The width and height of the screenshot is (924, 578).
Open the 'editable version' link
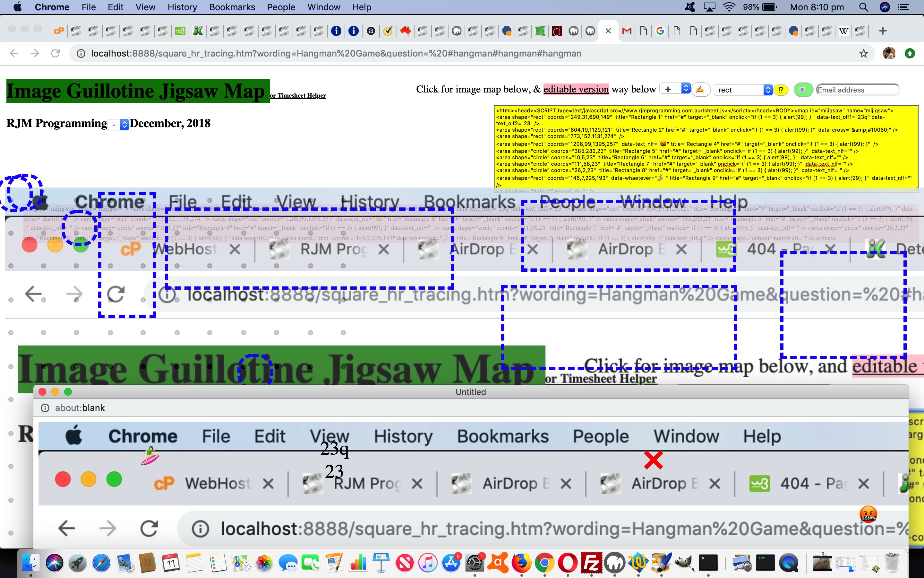click(576, 89)
